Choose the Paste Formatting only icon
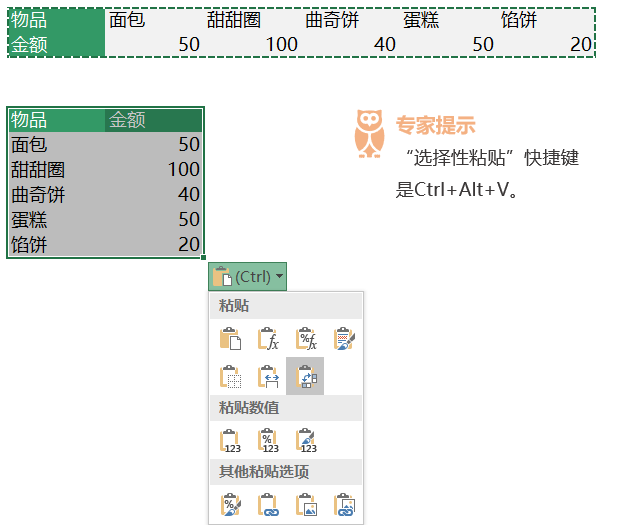The width and height of the screenshot is (644, 525). point(230,505)
